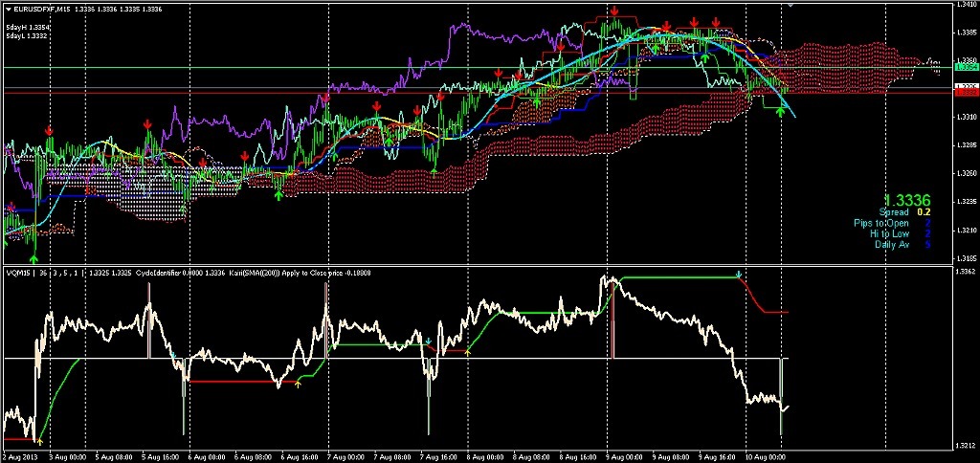The width and height of the screenshot is (980, 463).
Task: Select the rightmost green buy arrow
Action: [x=781, y=112]
